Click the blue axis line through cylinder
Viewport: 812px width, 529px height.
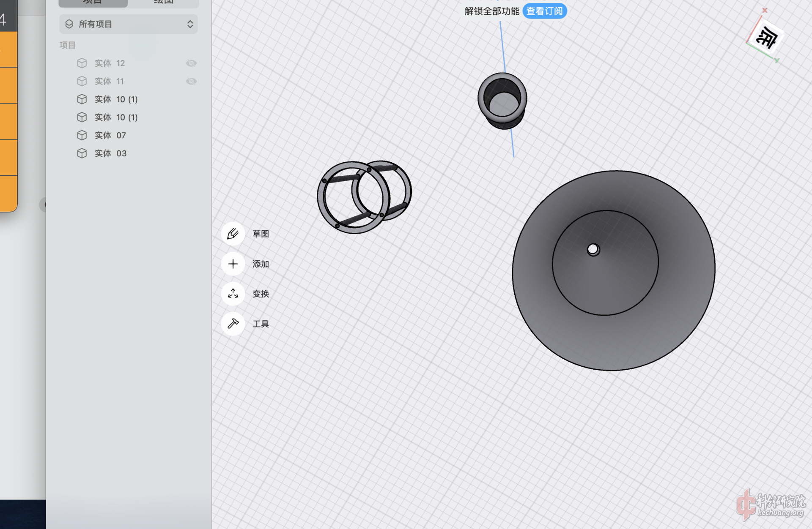click(x=502, y=46)
